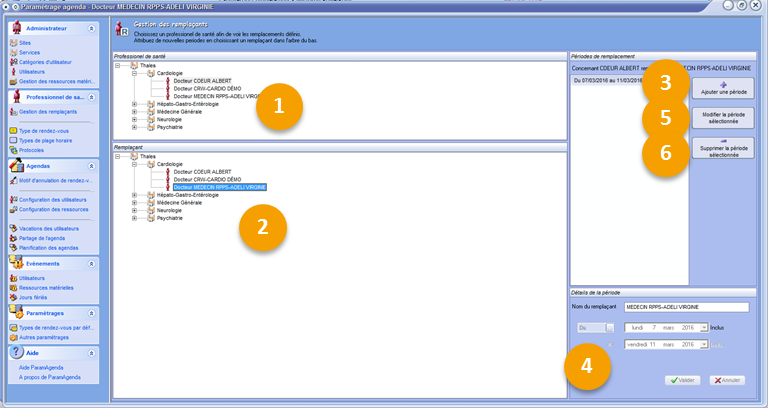Open Sites in the Administrateur panel

(26, 43)
